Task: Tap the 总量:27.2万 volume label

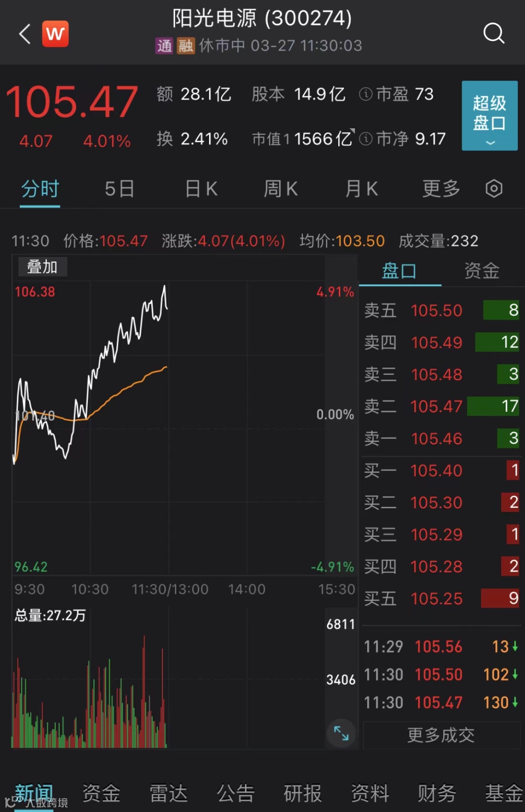Action: (50, 616)
